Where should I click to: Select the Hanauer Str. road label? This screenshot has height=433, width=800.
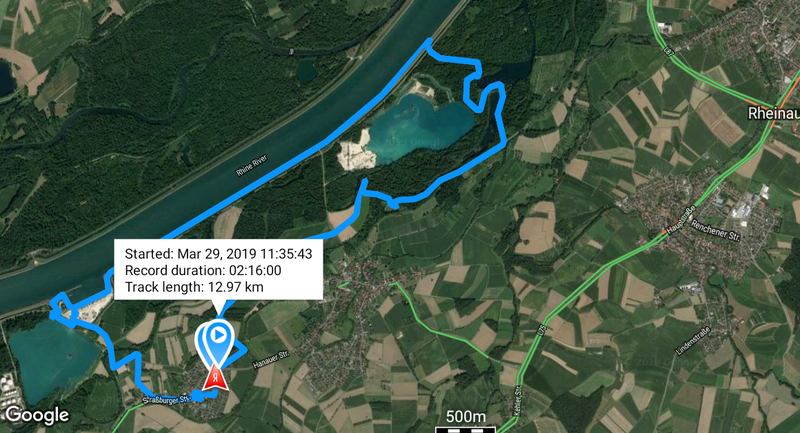271,360
